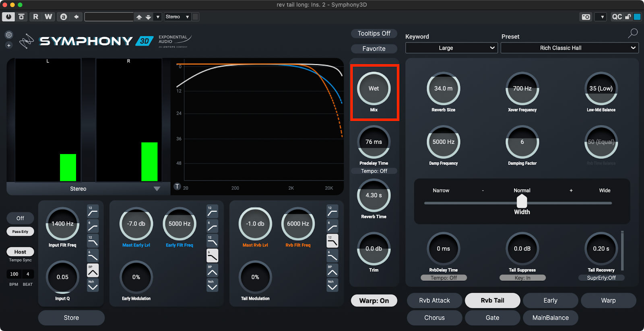
Task: Open the Preset dropdown Rich Classic Hall
Action: (x=570, y=48)
